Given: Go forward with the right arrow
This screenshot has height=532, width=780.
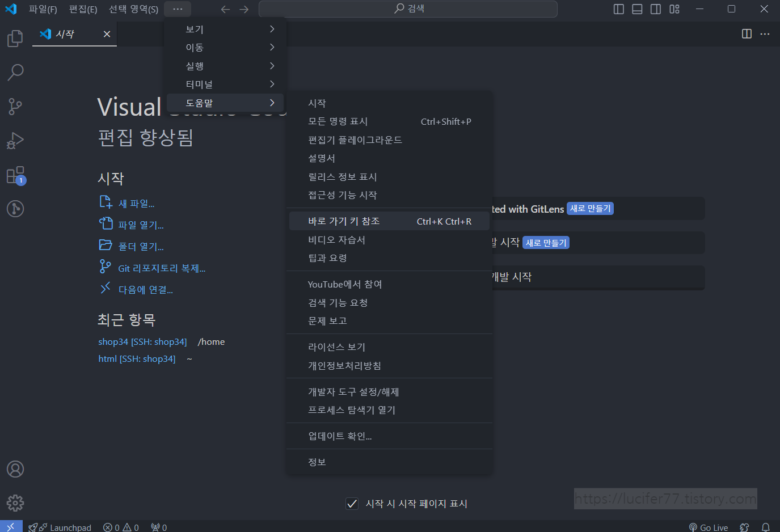Looking at the screenshot, I should click(x=244, y=9).
